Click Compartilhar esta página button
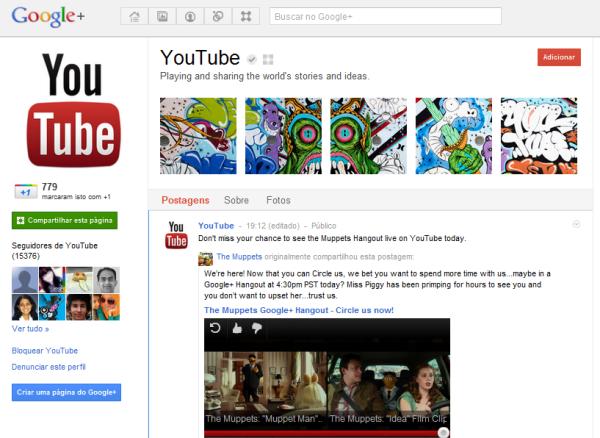600x438 pixels. 65,220
